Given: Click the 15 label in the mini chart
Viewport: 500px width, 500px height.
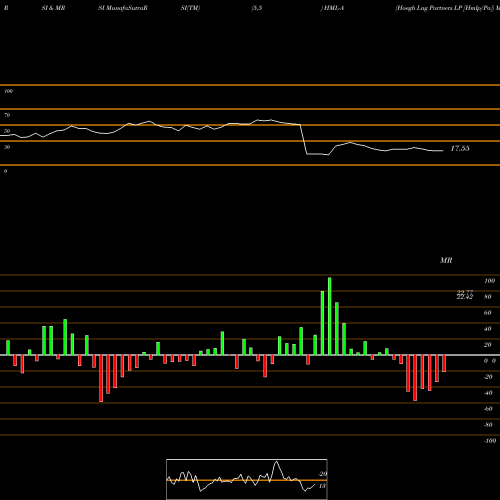Looking at the screenshot, I should pos(322,486).
